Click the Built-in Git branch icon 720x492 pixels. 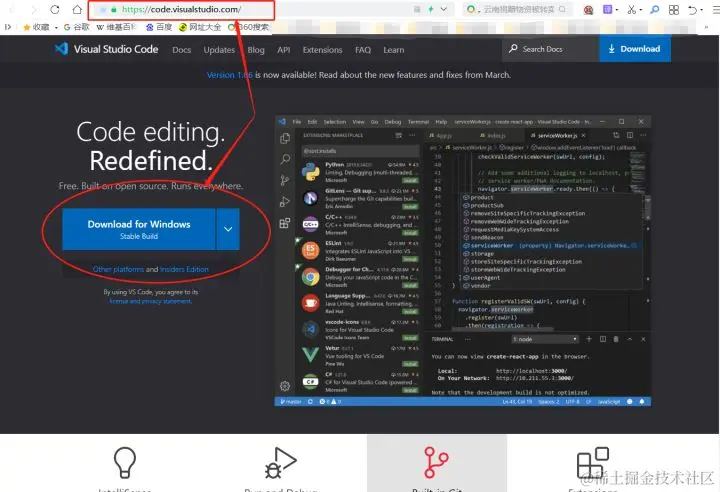pyautogui.click(x=436, y=462)
